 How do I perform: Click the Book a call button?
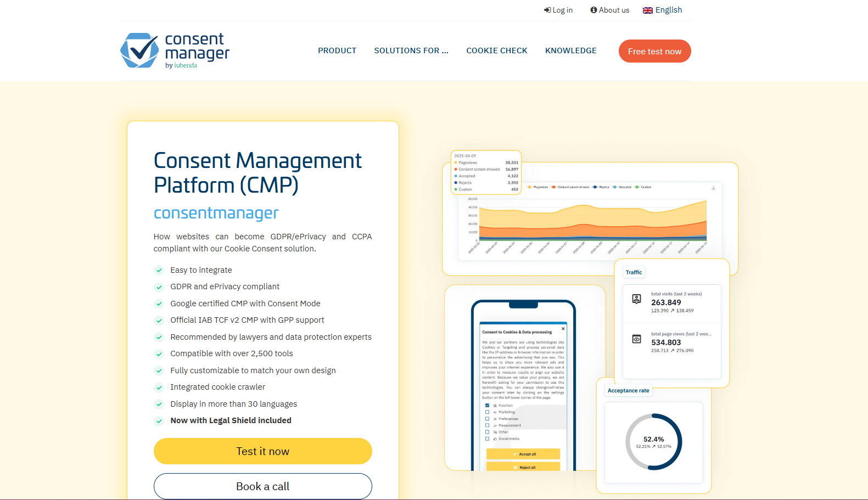(263, 486)
